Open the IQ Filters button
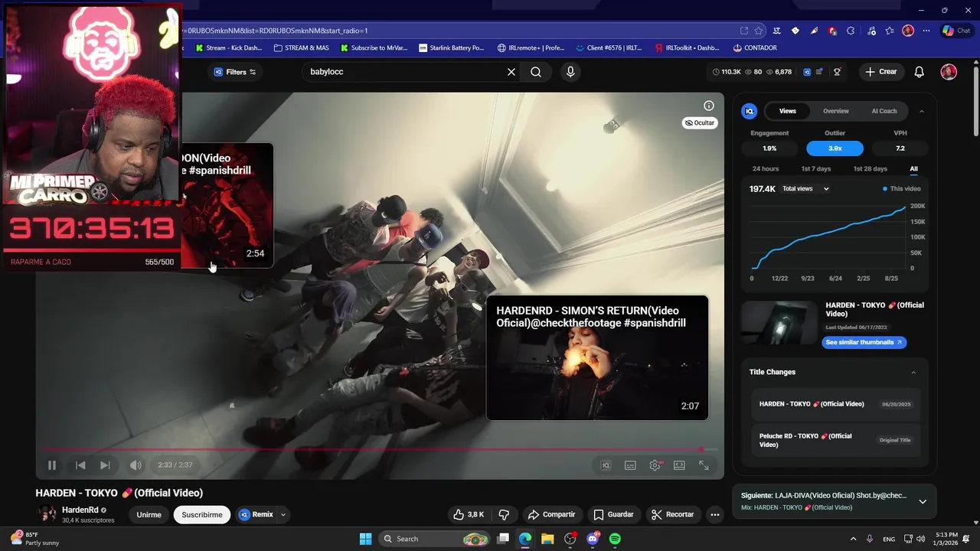Screen dimensions: 980x551 tap(236, 72)
